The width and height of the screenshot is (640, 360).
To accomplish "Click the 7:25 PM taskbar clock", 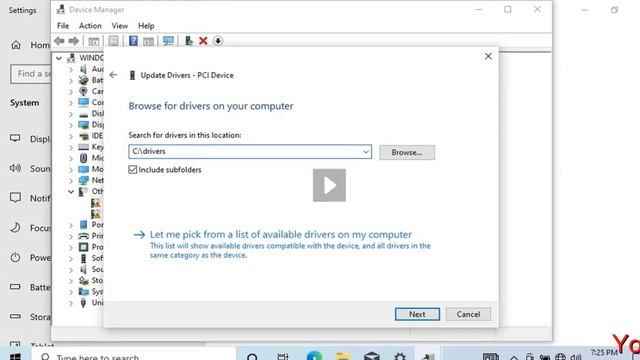I will click(603, 353).
